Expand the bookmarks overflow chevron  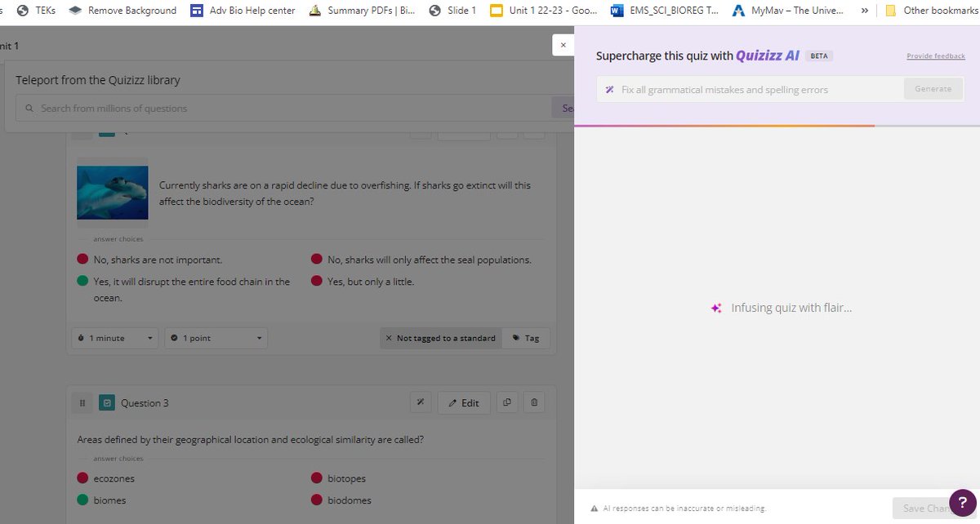[865, 11]
